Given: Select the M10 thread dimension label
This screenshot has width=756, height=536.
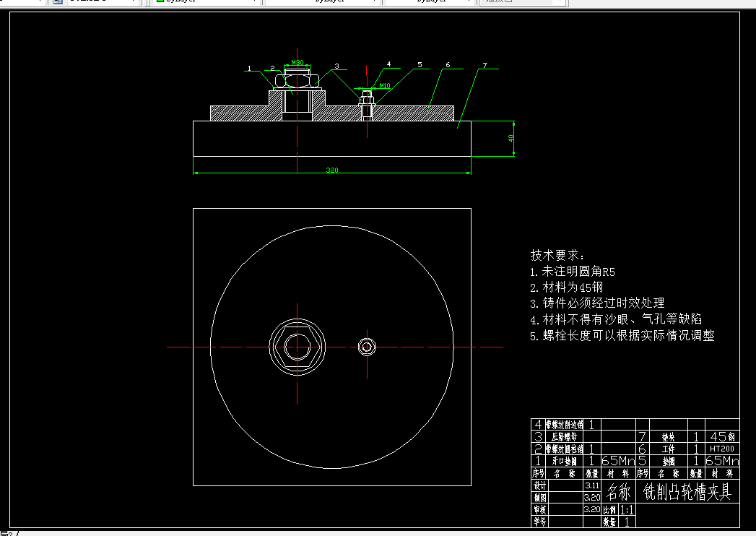Looking at the screenshot, I should pyautogui.click(x=384, y=86).
